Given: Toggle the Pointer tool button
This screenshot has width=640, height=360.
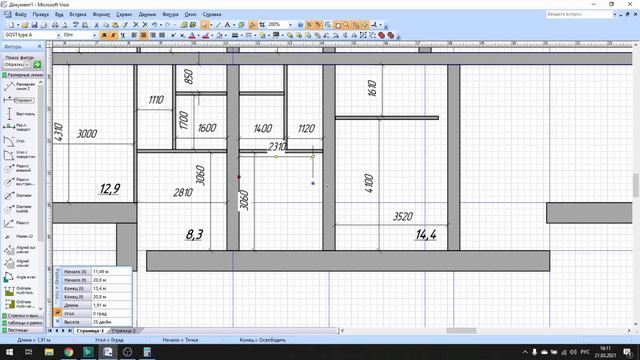Looking at the screenshot, I should (205, 25).
